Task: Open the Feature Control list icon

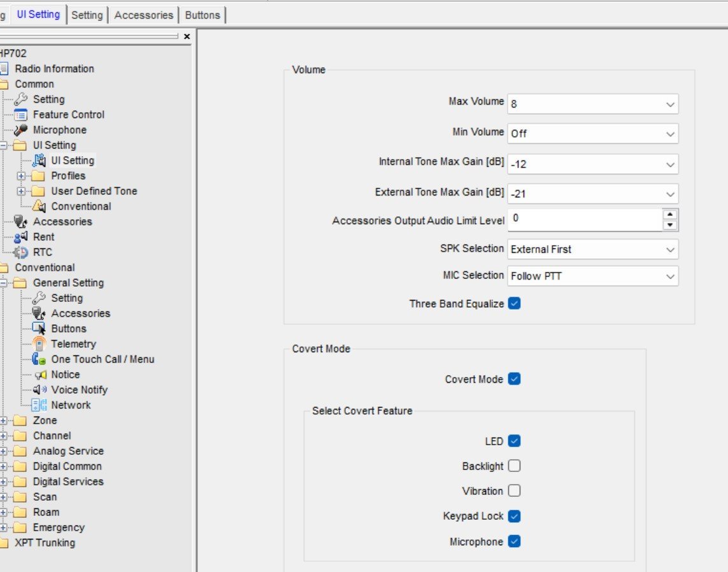Action: point(20,115)
